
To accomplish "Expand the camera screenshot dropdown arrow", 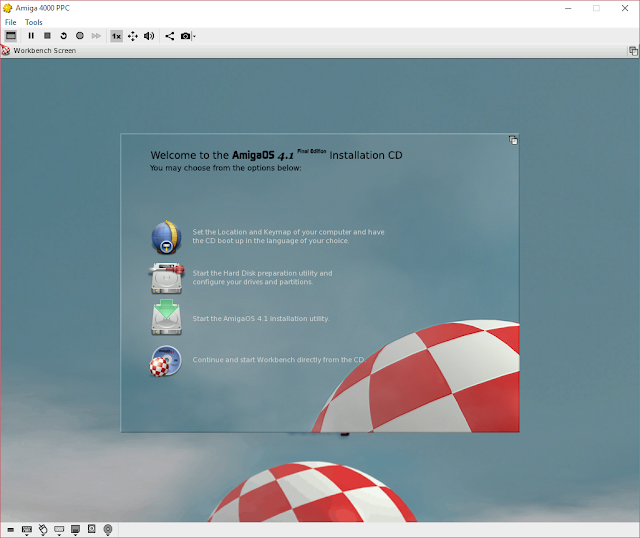I will (x=194, y=36).
